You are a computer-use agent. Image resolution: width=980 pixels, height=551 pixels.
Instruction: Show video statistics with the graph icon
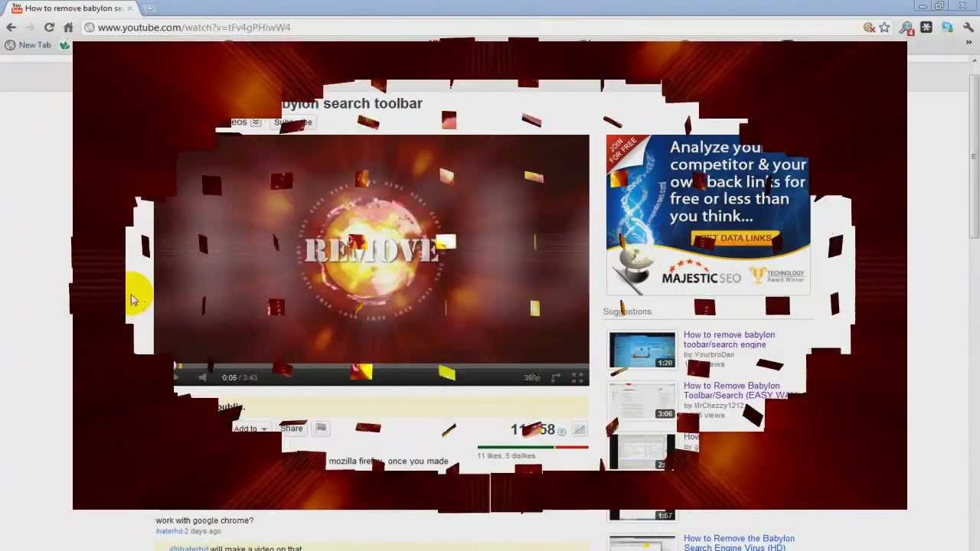coord(580,431)
